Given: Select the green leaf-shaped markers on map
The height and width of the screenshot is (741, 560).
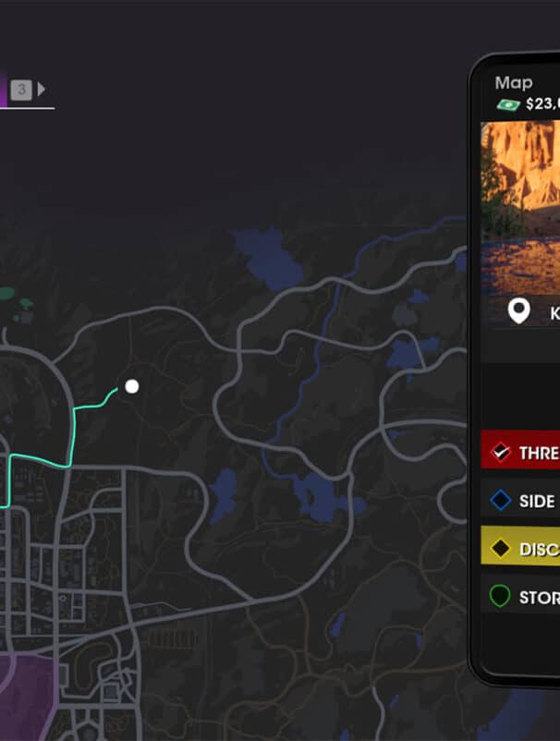Looking at the screenshot, I should (15, 300).
